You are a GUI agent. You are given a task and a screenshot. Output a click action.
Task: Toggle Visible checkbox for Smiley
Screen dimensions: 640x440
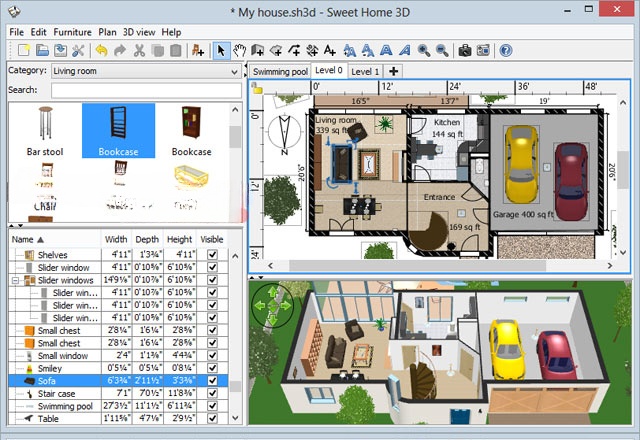(x=212, y=368)
